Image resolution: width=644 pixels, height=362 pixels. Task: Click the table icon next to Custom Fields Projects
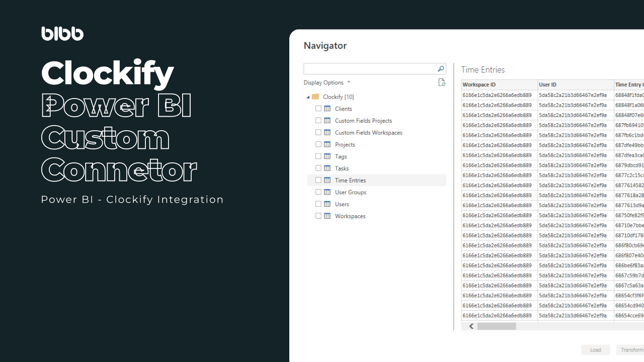[x=327, y=121]
